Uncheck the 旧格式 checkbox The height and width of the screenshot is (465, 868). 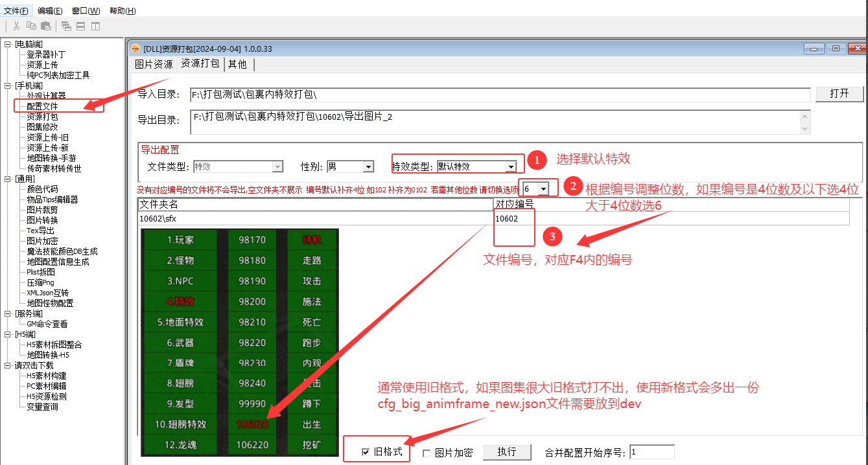point(366,453)
